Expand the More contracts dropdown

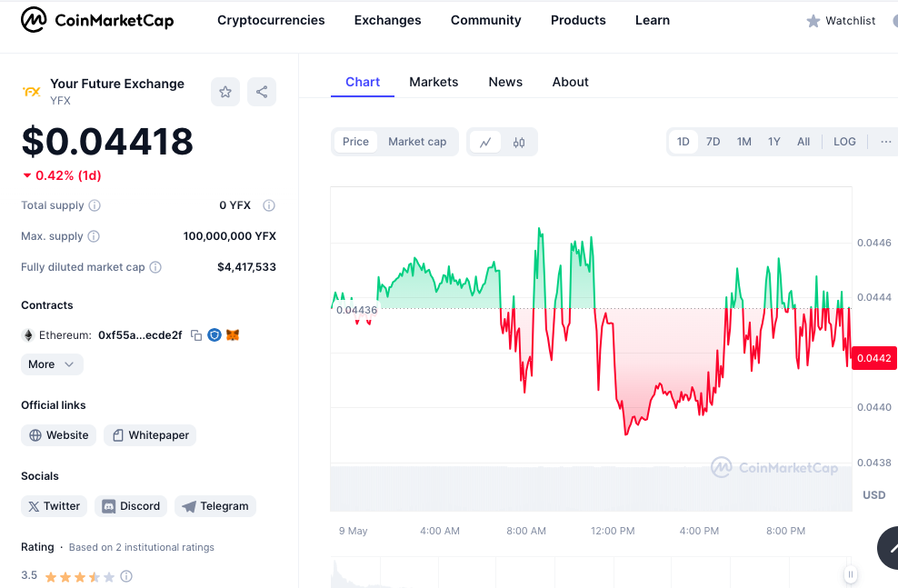click(x=52, y=364)
